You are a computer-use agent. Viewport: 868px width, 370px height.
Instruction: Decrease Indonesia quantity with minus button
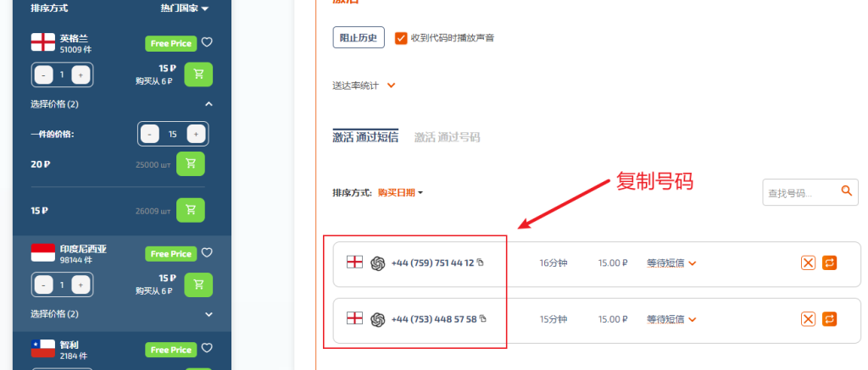[44, 284]
